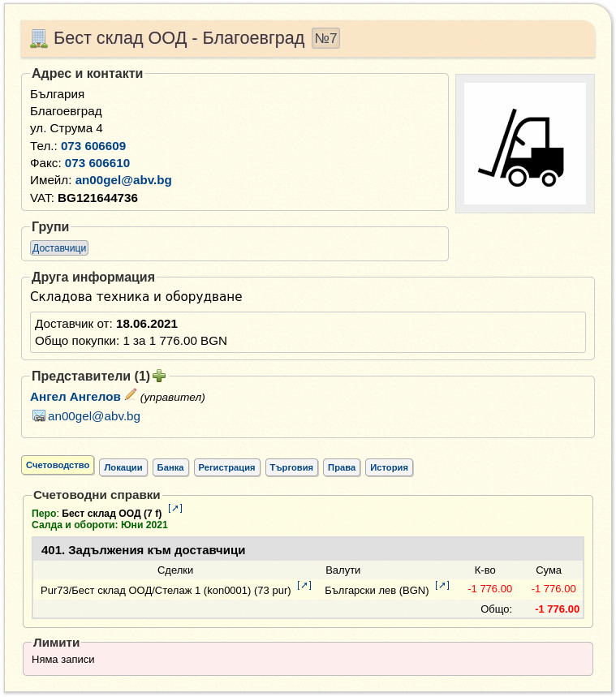616x697 pixels.
Task: Click the fax number 073 606610
Action: pyautogui.click(x=97, y=163)
